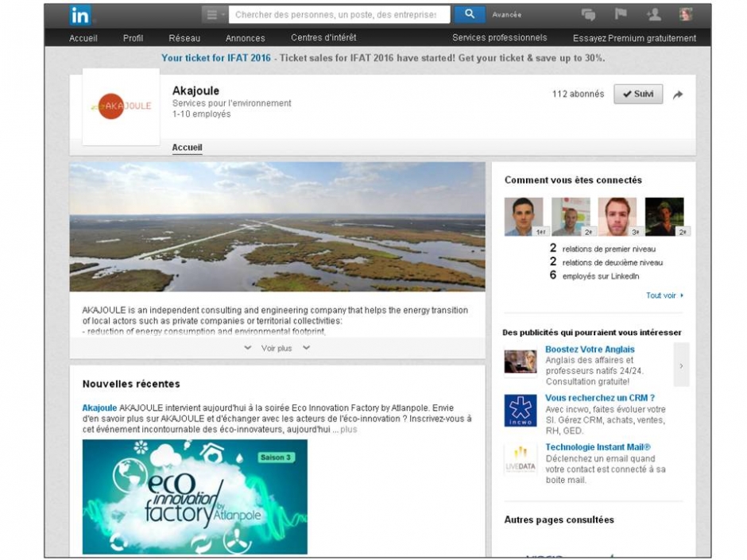747x560 pixels.
Task: Click Boostez Votre Anglais ad thumbnail
Action: 521,362
